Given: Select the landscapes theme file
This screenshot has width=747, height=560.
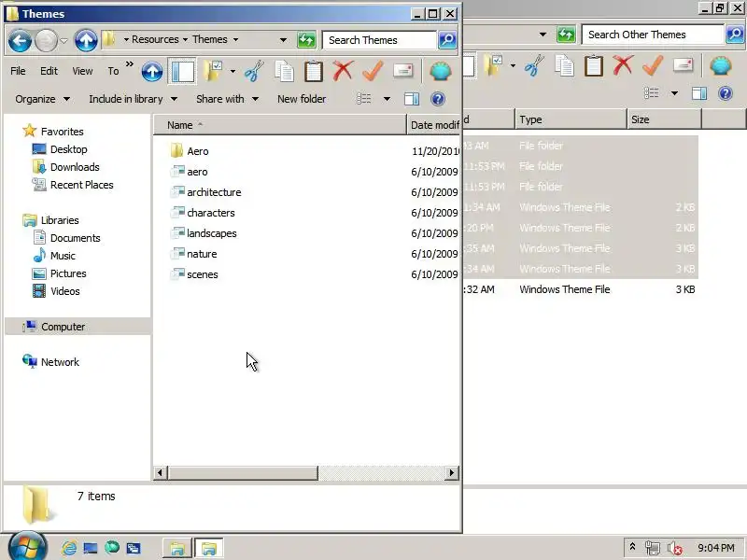Looking at the screenshot, I should [x=212, y=233].
